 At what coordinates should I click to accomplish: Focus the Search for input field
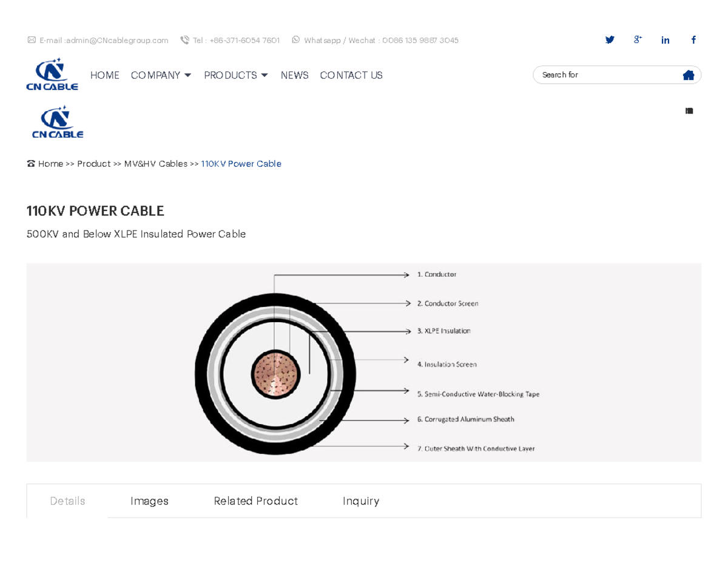610,75
